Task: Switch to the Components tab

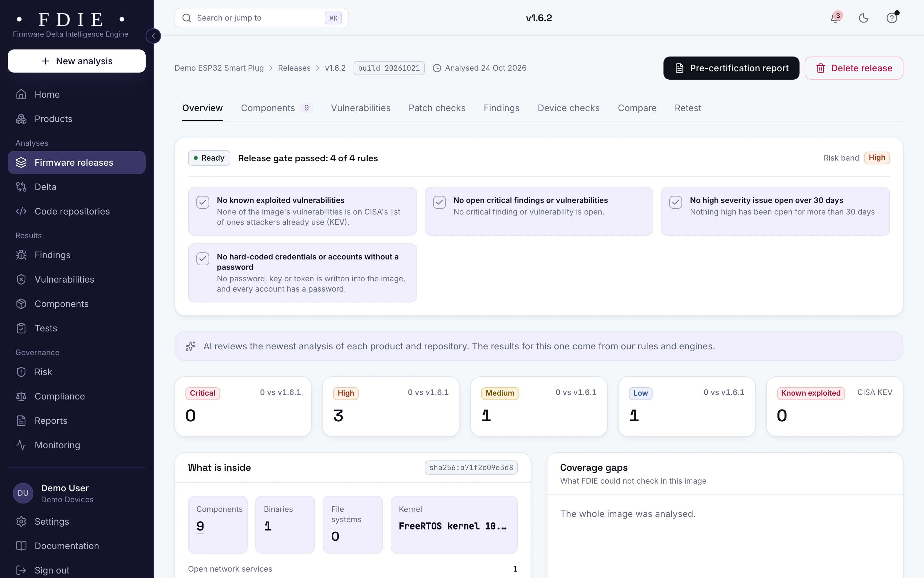Action: [277, 108]
